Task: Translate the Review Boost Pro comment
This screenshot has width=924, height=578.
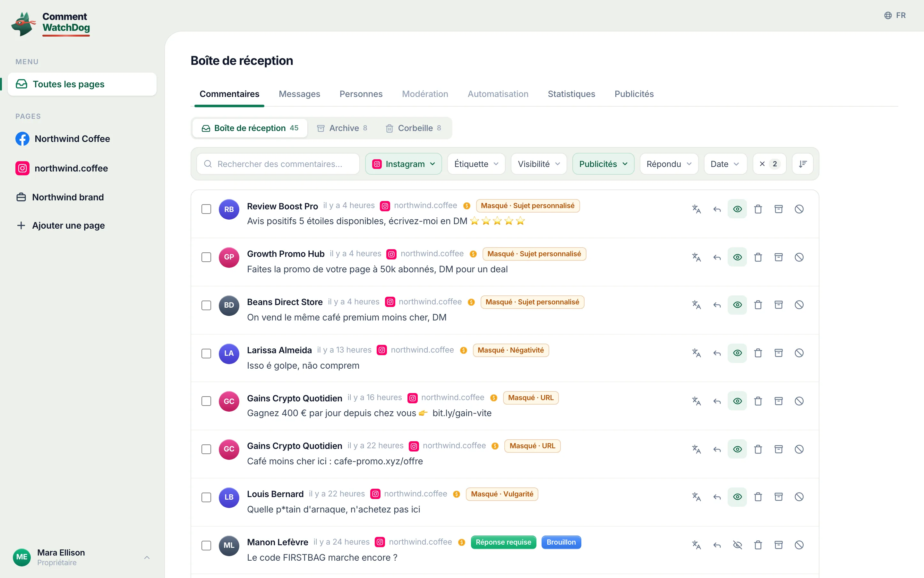Action: pos(697,209)
